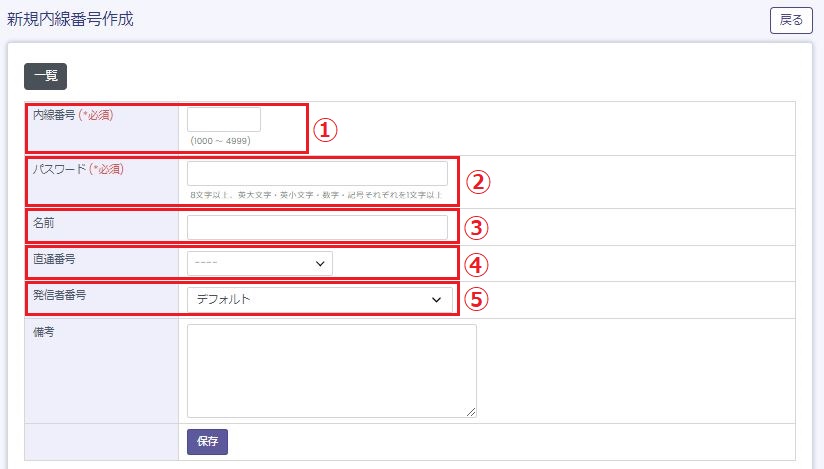Viewport: 824px width, 469px height.
Task: Click the 内線番号 (*必須) label
Action: pyautogui.click(x=73, y=115)
